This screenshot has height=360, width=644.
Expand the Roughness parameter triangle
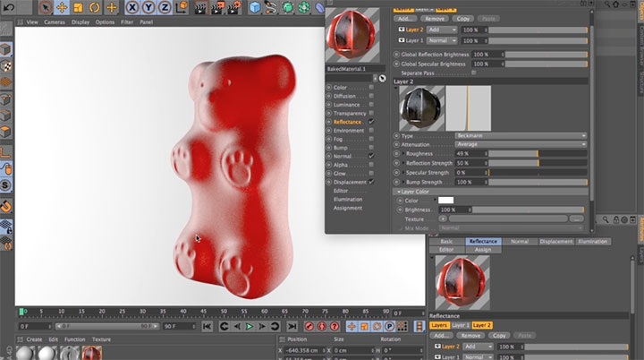click(403, 153)
